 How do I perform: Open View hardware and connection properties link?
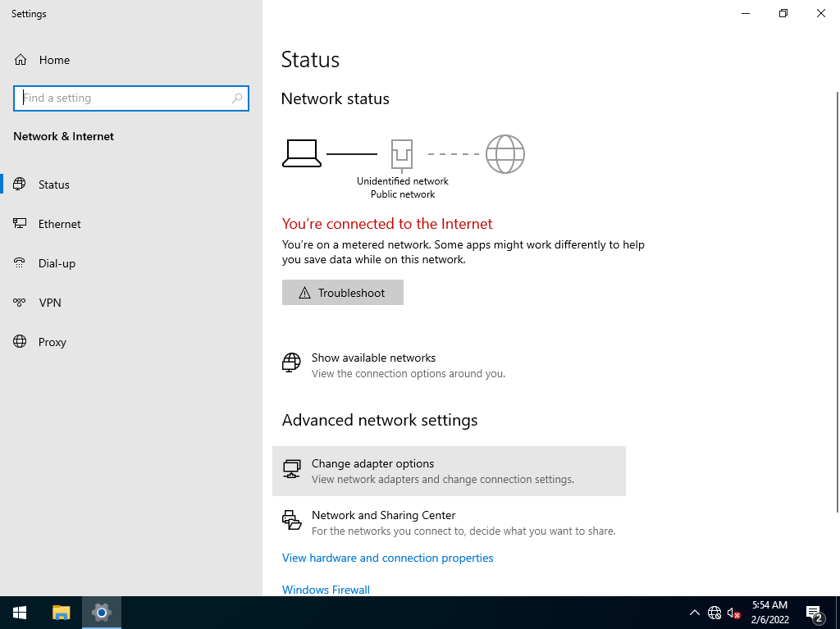click(387, 558)
